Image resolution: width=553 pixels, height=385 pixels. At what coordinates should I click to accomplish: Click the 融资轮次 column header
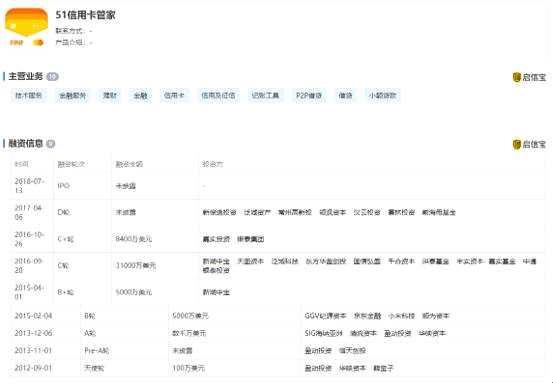pos(71,164)
